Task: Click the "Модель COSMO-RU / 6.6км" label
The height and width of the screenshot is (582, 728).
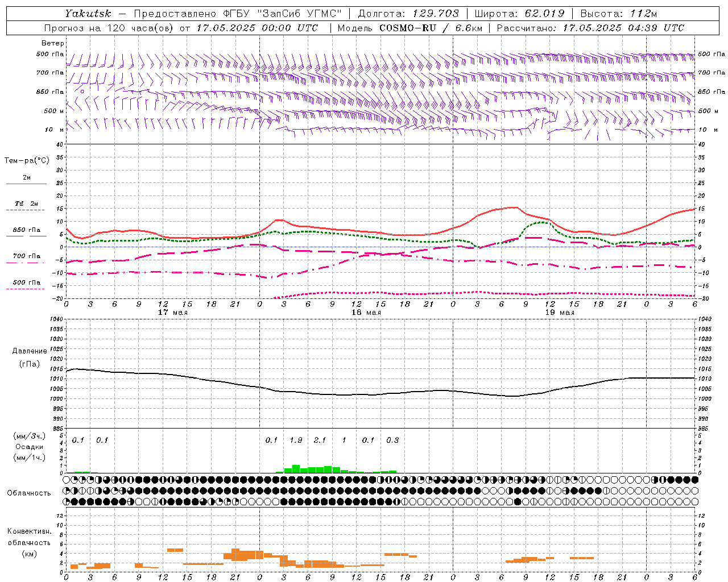Action: pos(410,28)
